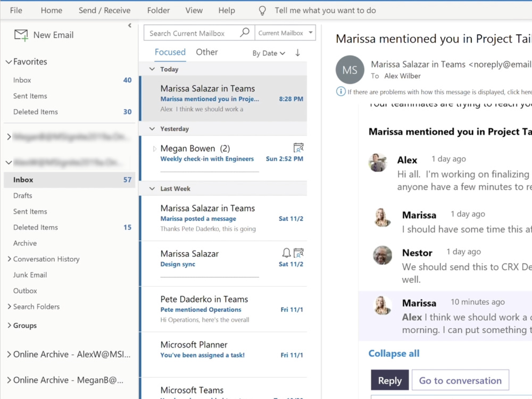Click the Collapse all link

(394, 354)
